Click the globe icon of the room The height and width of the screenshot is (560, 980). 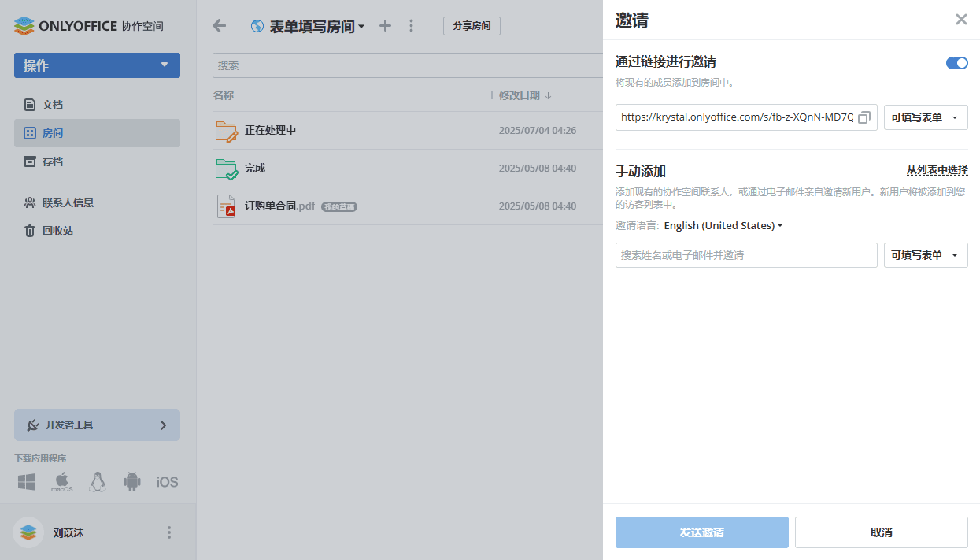257,26
